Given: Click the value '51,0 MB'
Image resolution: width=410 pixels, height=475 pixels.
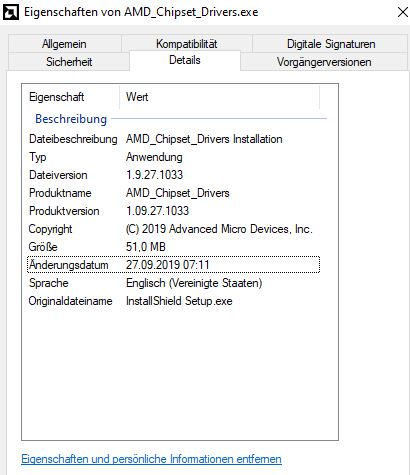Looking at the screenshot, I should [146, 247].
